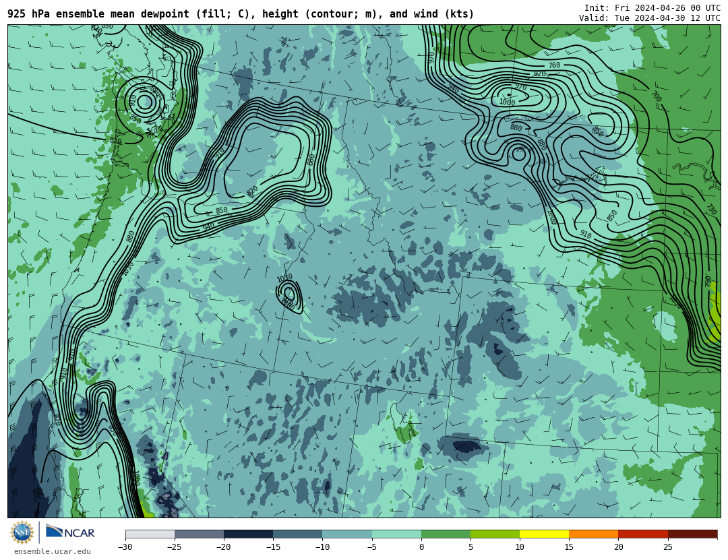728x560 pixels.
Task: Click the dark navy -20 to -15 swatch
Action: [x=248, y=534]
